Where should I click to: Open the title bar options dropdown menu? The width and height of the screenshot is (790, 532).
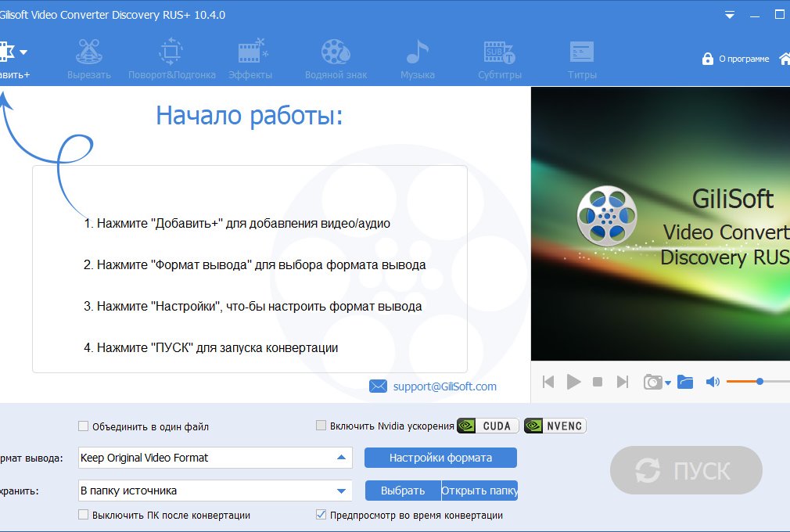[730, 15]
